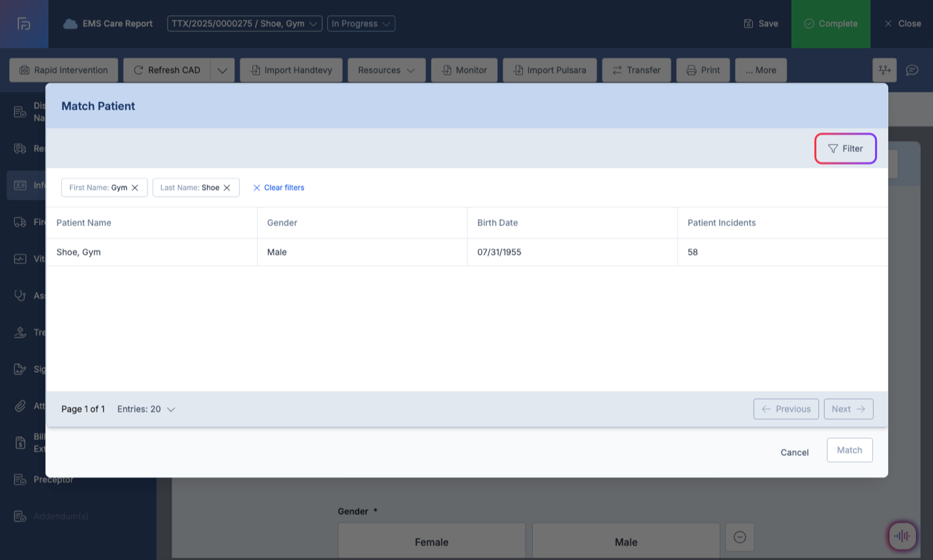Remove the Last Name: Shoe filter chip
The width and height of the screenshot is (933, 560).
(x=227, y=188)
